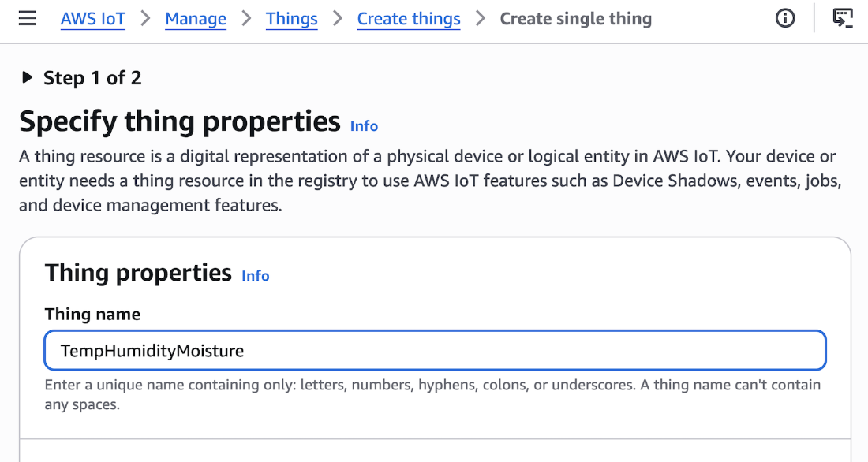Go to AWS IoT breadcrumb link
This screenshot has height=462, width=868.
click(x=93, y=19)
